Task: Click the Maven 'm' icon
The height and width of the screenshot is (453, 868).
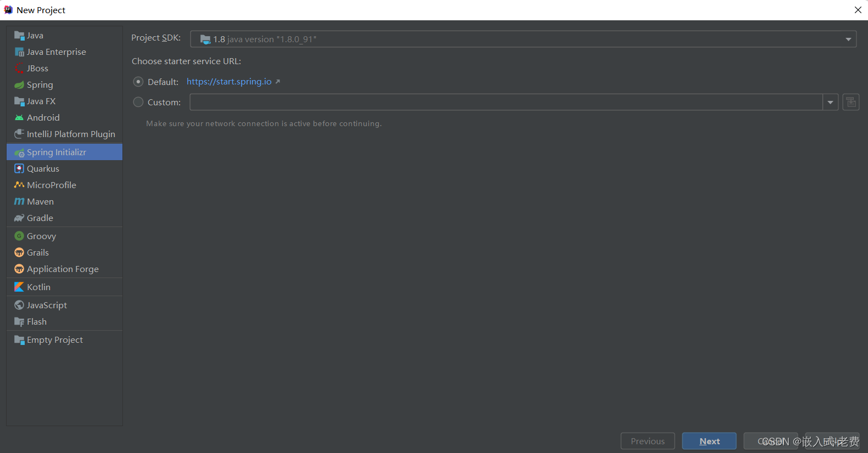Action: click(19, 202)
